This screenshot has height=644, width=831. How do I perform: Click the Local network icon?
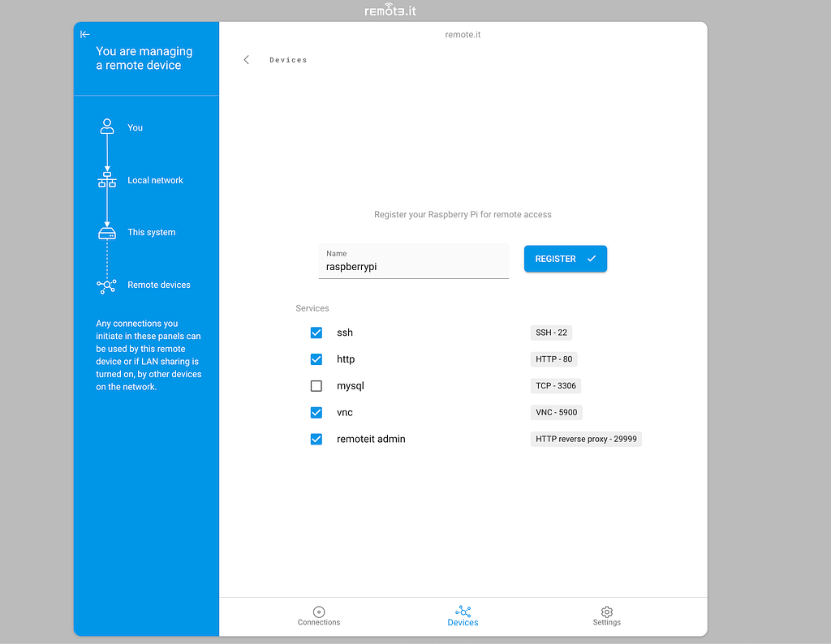coord(107,180)
